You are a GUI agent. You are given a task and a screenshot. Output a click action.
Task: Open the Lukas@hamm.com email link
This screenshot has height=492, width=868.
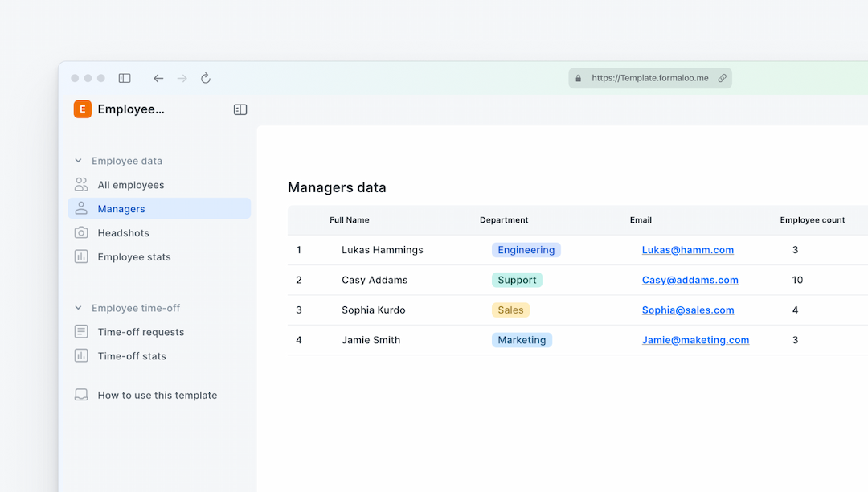pyautogui.click(x=687, y=249)
